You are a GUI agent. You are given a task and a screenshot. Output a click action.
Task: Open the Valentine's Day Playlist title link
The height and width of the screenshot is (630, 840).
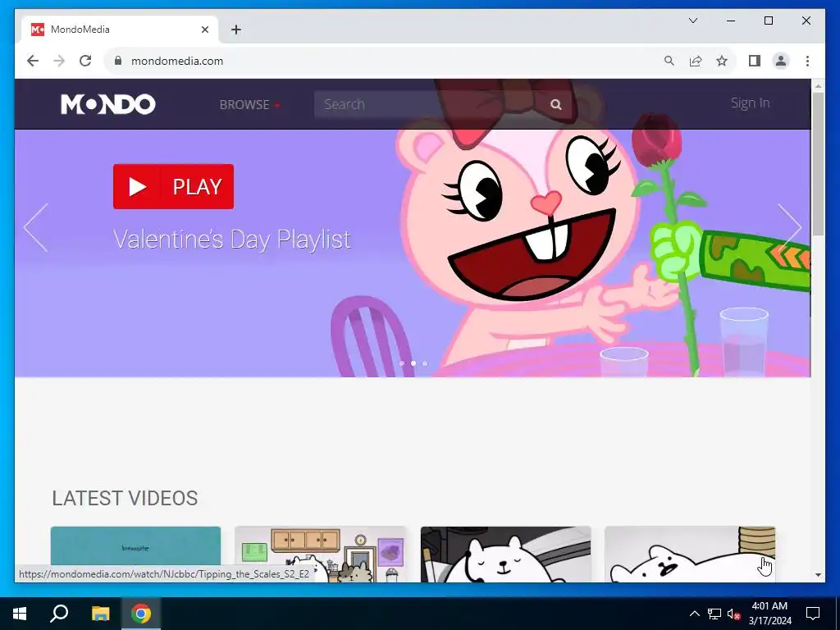(x=232, y=239)
